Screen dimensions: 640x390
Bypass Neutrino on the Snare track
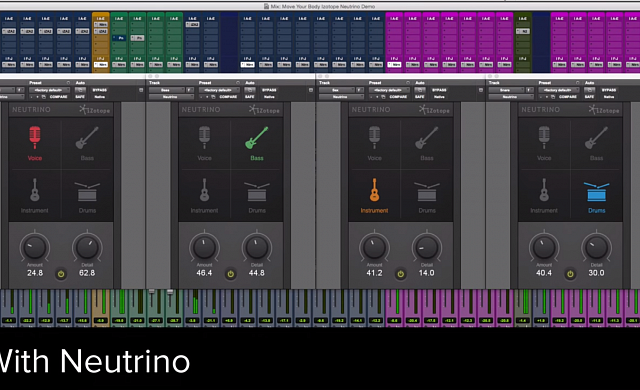pos(609,90)
